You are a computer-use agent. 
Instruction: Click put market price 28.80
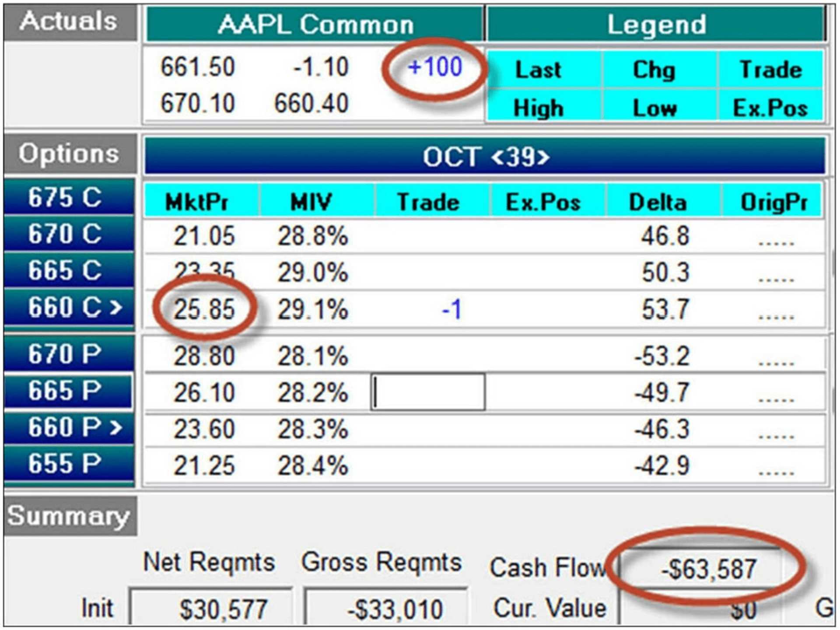pos(204,356)
